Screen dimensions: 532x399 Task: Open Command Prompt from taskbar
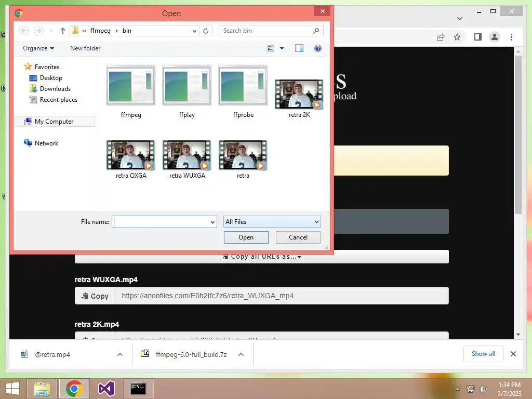click(138, 389)
